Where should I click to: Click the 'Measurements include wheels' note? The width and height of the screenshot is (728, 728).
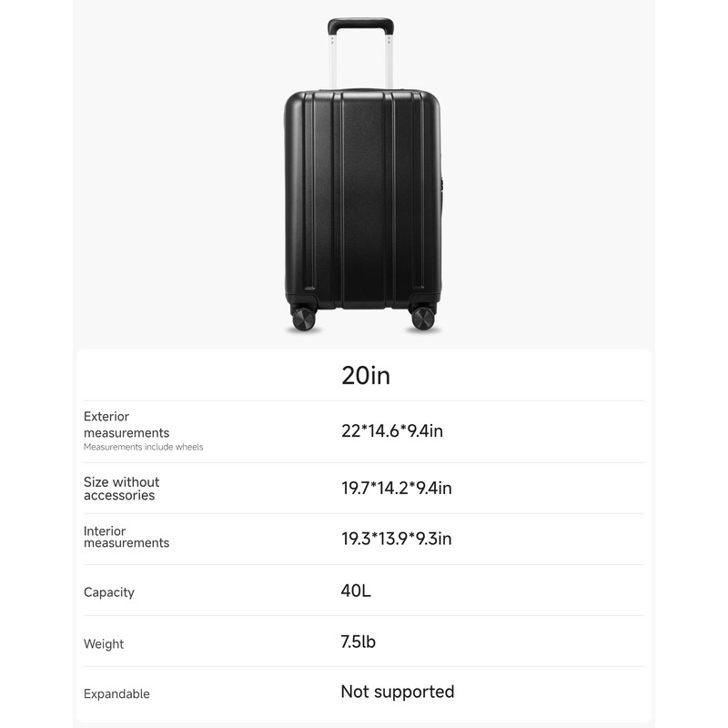click(x=144, y=447)
